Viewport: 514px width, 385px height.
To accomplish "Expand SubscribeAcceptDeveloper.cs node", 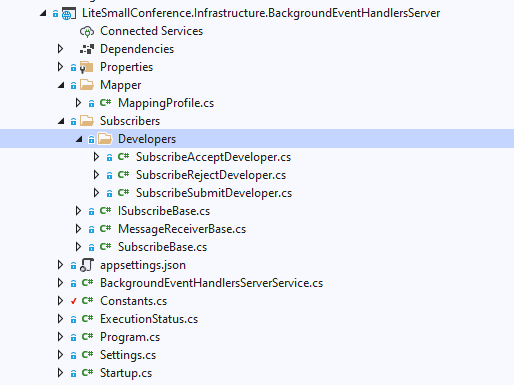I will [96, 157].
